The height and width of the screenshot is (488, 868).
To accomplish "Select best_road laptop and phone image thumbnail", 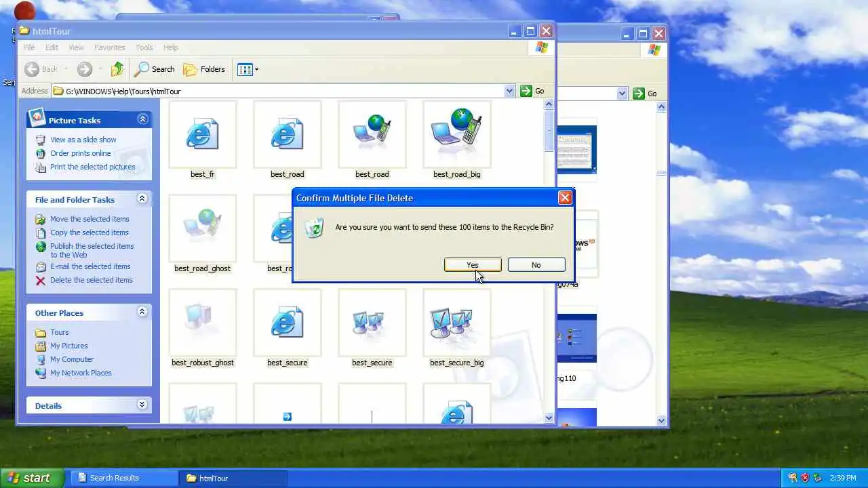I will pos(372,134).
